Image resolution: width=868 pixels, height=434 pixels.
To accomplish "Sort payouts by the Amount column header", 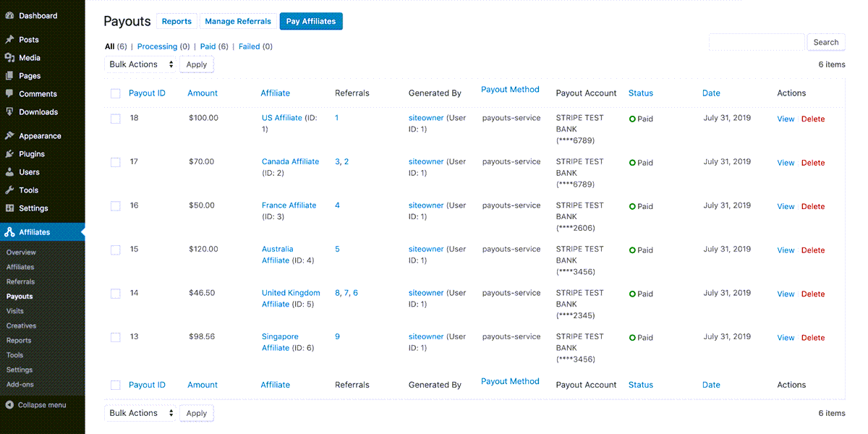I will 203,93.
